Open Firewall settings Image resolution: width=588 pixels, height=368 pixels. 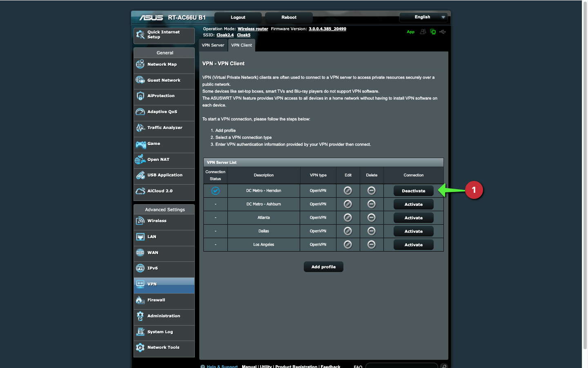point(164,300)
